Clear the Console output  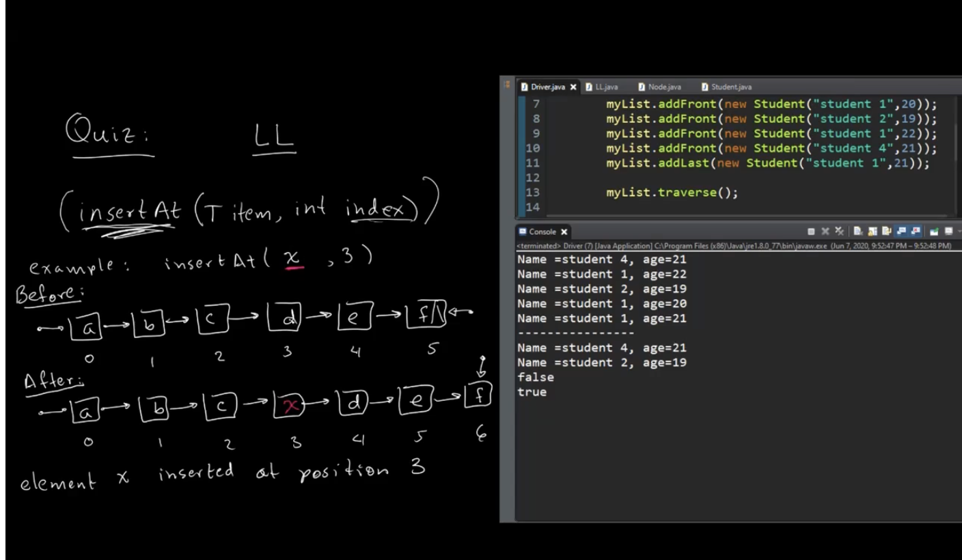point(858,231)
